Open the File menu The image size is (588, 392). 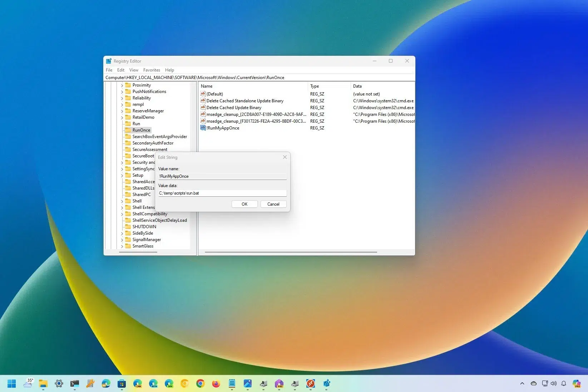click(x=109, y=70)
